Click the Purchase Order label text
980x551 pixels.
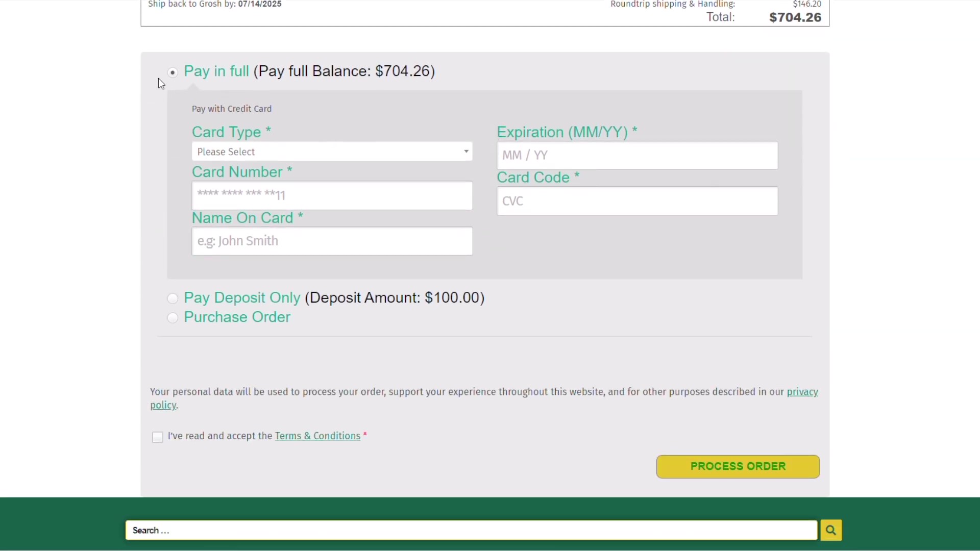pos(237,317)
